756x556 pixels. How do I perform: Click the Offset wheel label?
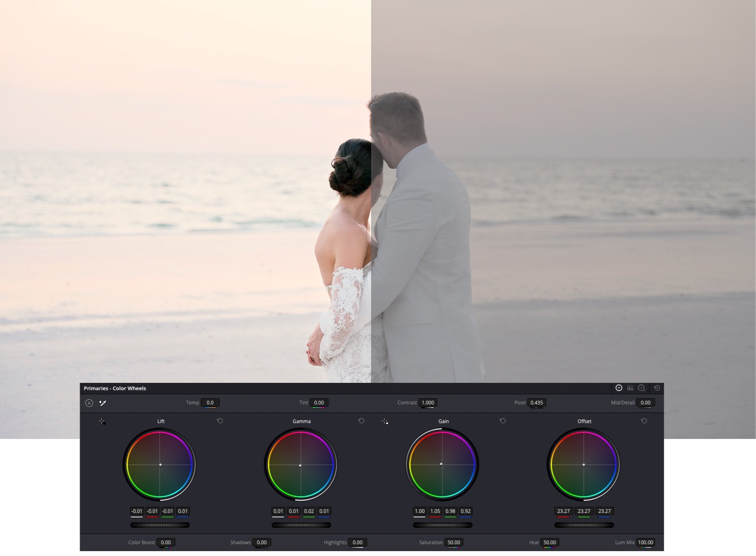(x=584, y=421)
